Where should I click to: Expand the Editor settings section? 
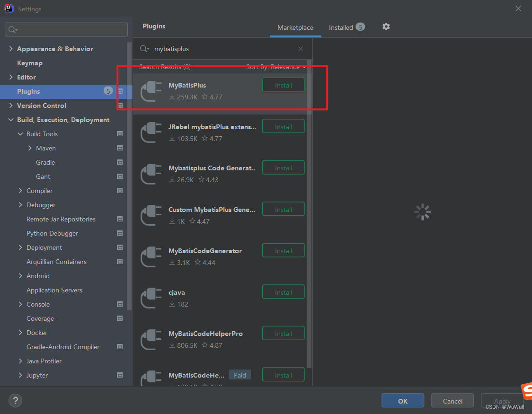pos(11,77)
